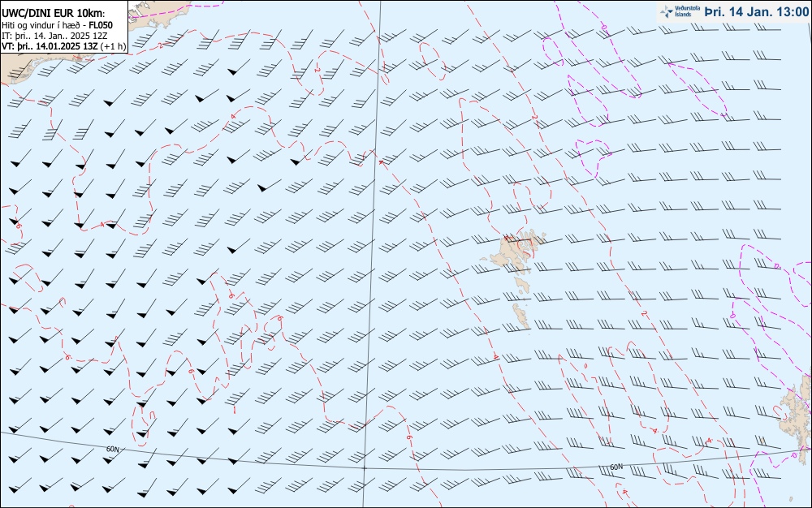Select the 'UWC/DINI EUR 10km:' title text
Image resolution: width=812 pixels, height=508 pixels.
[x=54, y=14]
